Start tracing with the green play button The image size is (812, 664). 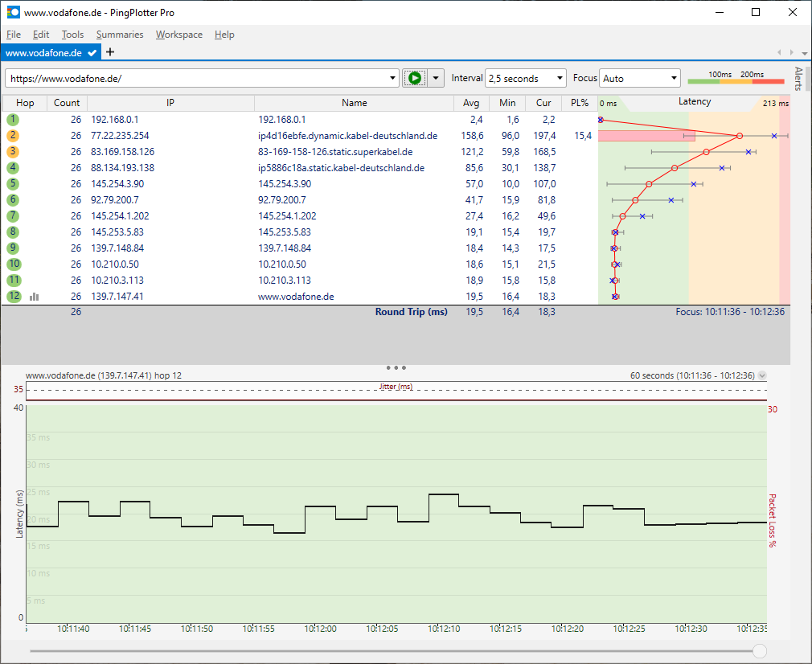[x=414, y=78]
